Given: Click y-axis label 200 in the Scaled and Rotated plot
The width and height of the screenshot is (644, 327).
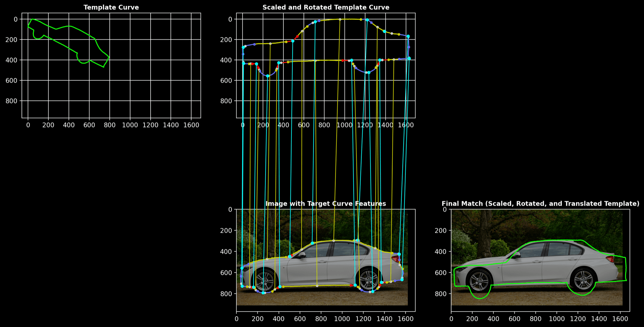Looking at the screenshot, I should [x=226, y=40].
